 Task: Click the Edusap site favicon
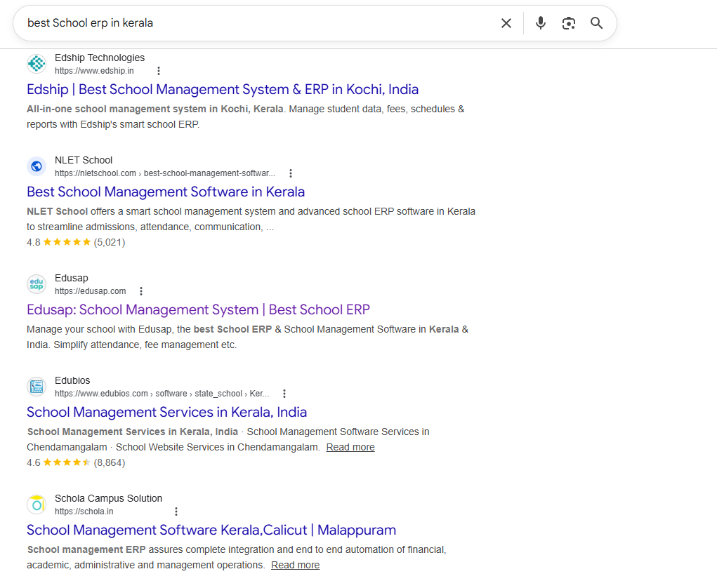point(37,284)
